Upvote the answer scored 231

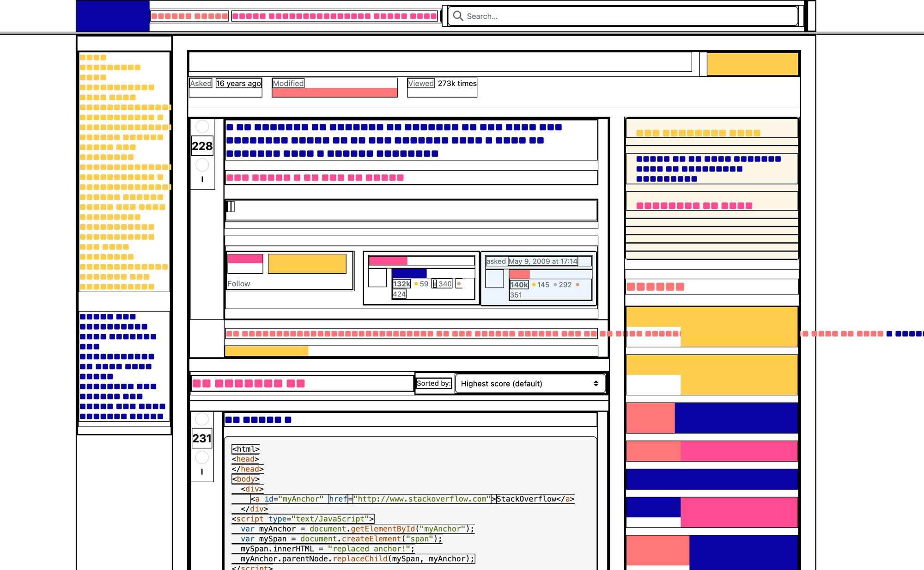coord(202,419)
